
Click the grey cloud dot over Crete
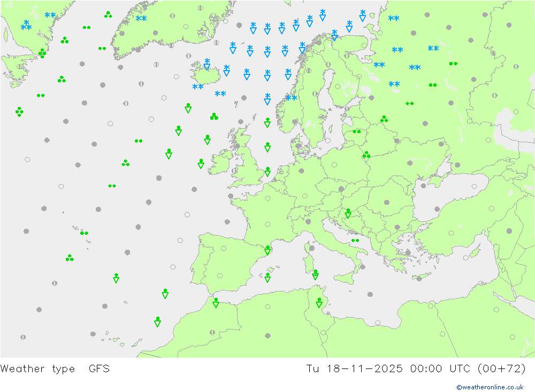coord(419,279)
